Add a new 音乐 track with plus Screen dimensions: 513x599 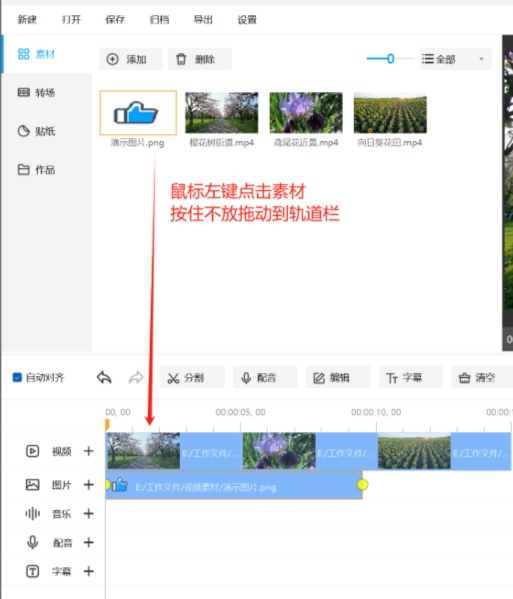(x=89, y=513)
